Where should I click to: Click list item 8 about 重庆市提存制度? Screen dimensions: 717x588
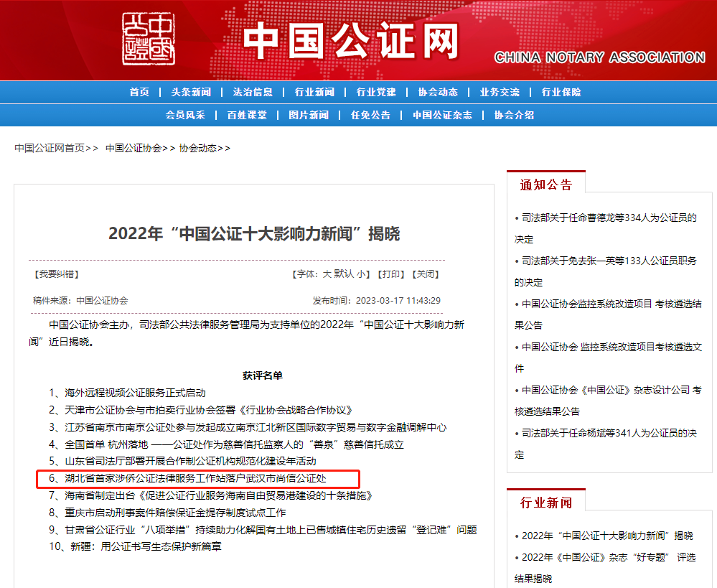click(167, 513)
